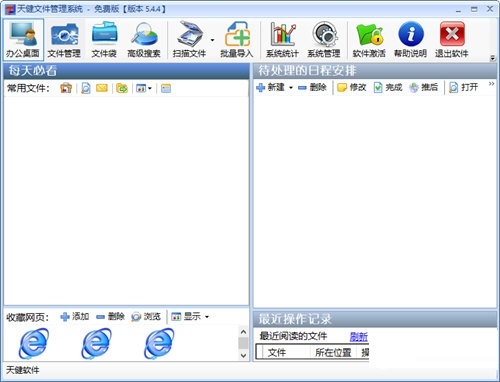Click 添加 to add a bookmarked webpage

[x=75, y=316]
